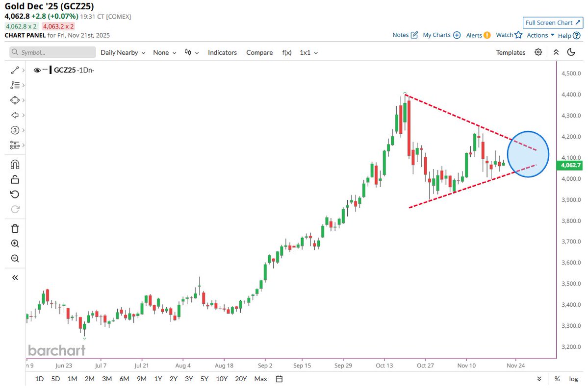Image resolution: width=588 pixels, height=390 pixels.
Task: Open Full Screen Chart
Action: click(553, 23)
